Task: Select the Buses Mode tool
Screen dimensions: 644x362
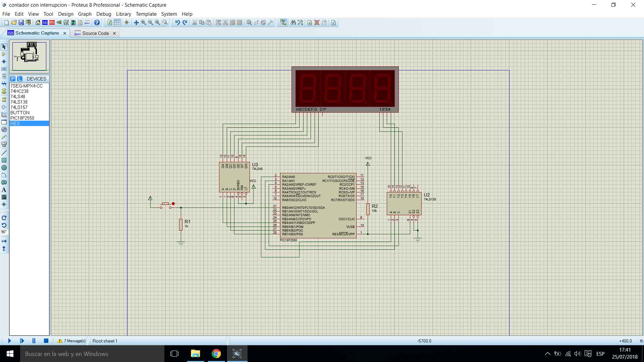Action: pos(4,83)
